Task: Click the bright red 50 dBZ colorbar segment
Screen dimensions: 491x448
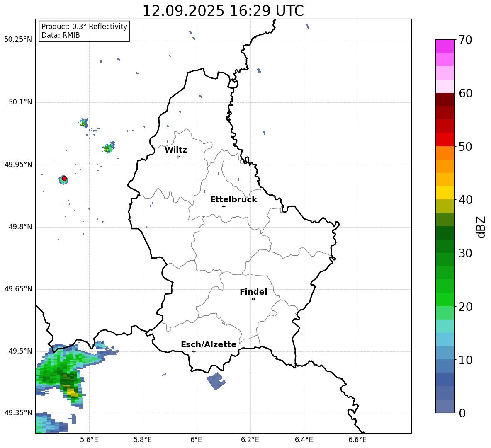Action: [x=445, y=140]
